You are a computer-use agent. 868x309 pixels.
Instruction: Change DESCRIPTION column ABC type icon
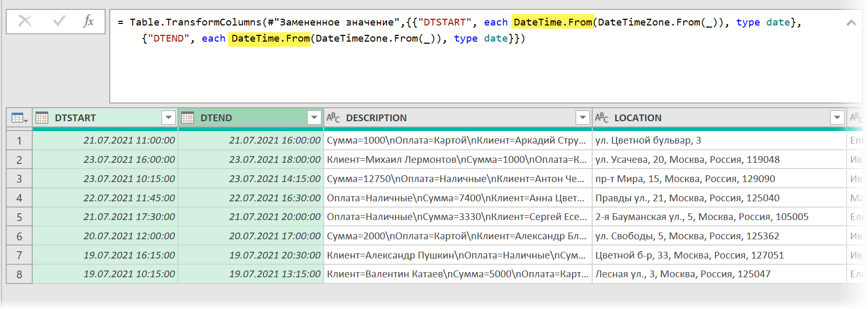(x=333, y=118)
